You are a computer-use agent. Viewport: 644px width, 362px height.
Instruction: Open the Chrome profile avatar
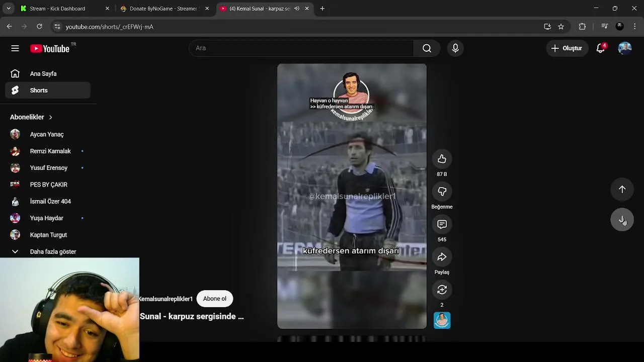point(620,27)
